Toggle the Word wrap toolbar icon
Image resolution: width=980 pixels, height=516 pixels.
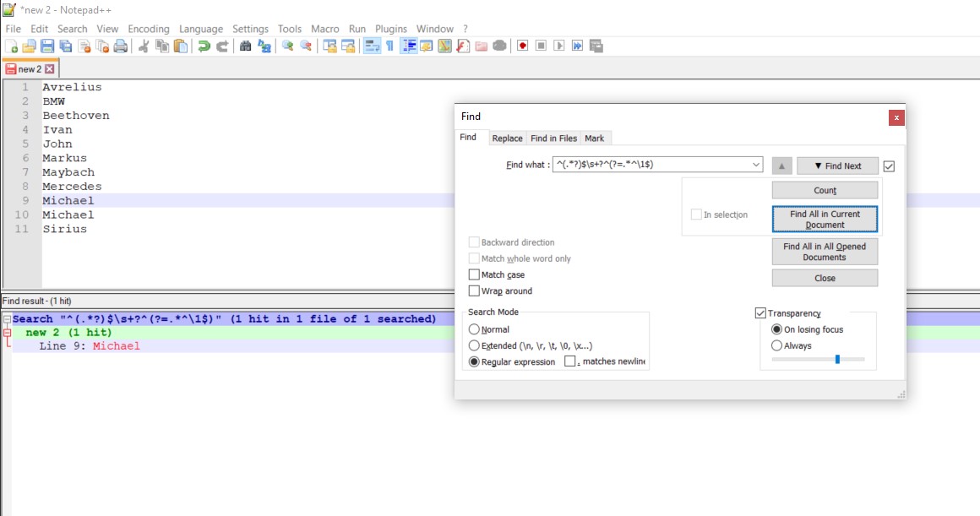tap(372, 46)
